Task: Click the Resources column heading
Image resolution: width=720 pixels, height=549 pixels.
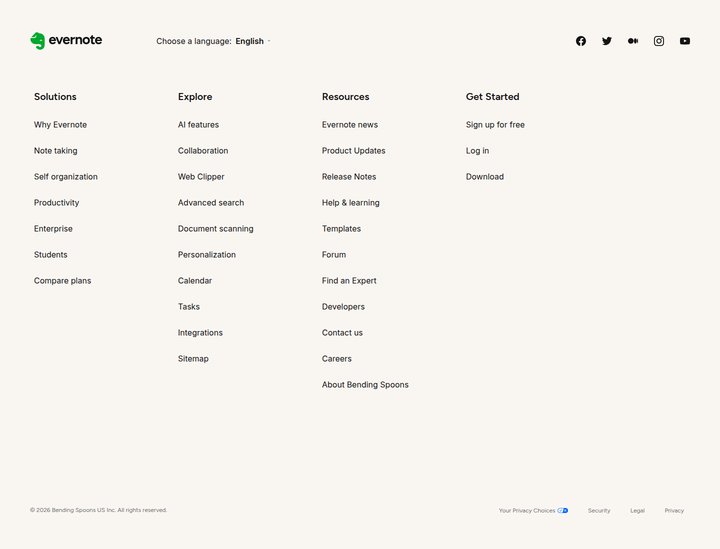Action: coord(345,97)
